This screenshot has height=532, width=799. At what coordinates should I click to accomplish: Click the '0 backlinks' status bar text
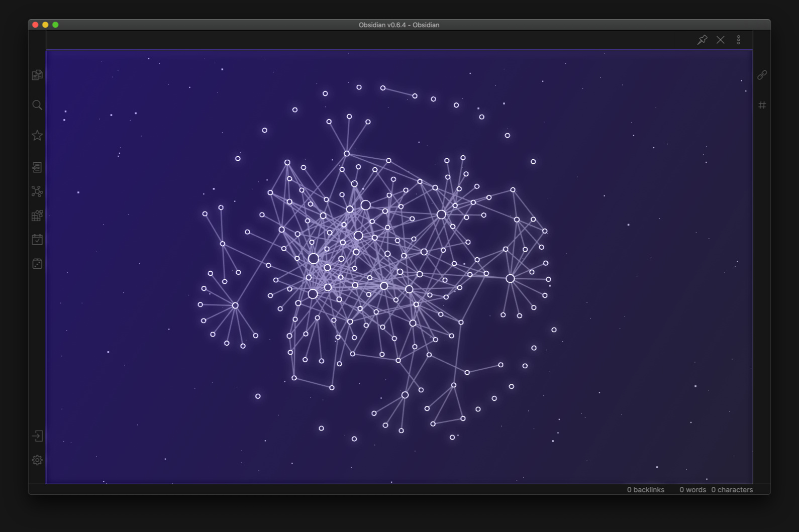(x=645, y=490)
